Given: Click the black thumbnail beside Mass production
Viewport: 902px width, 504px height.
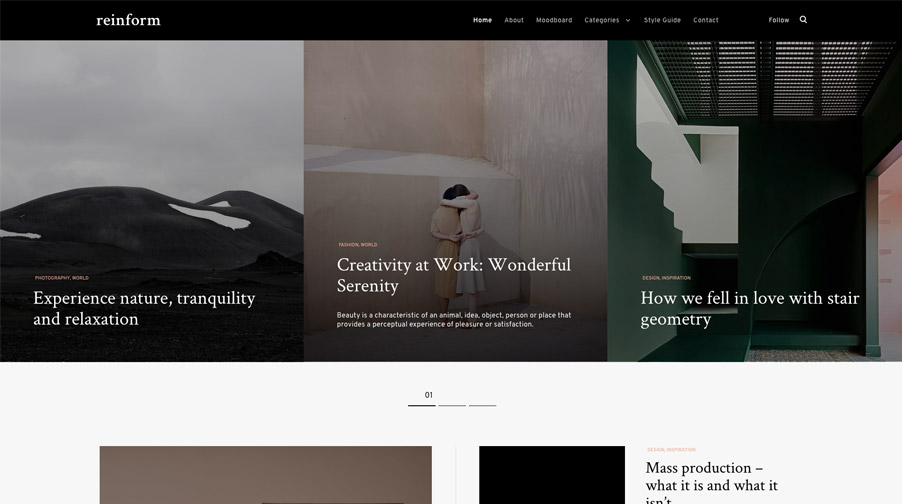Looking at the screenshot, I should pyautogui.click(x=552, y=475).
